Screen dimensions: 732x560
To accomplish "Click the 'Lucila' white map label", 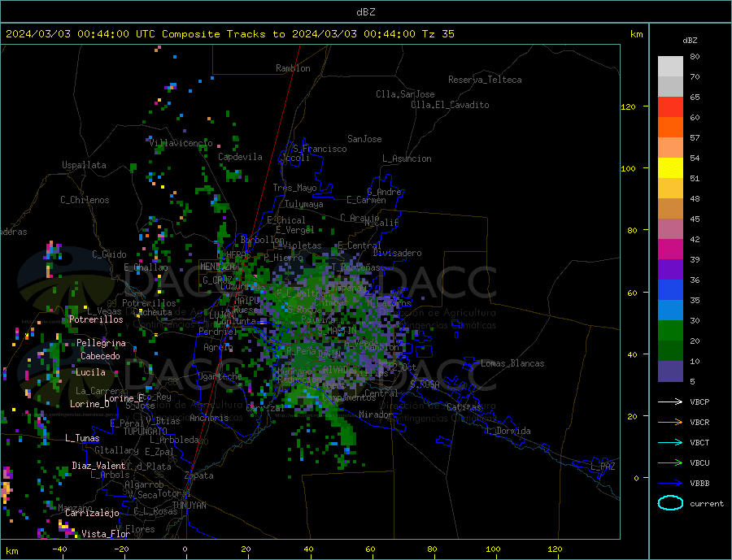I will [x=90, y=372].
